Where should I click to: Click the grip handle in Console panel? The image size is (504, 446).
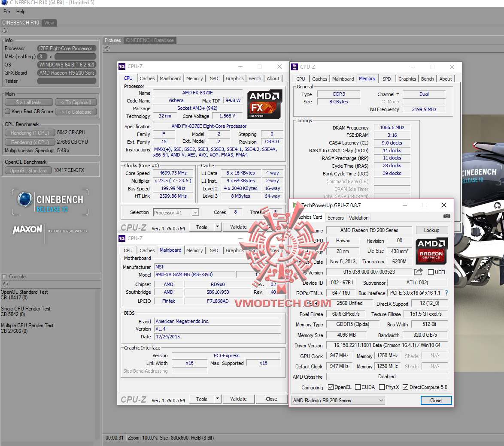tap(5, 284)
